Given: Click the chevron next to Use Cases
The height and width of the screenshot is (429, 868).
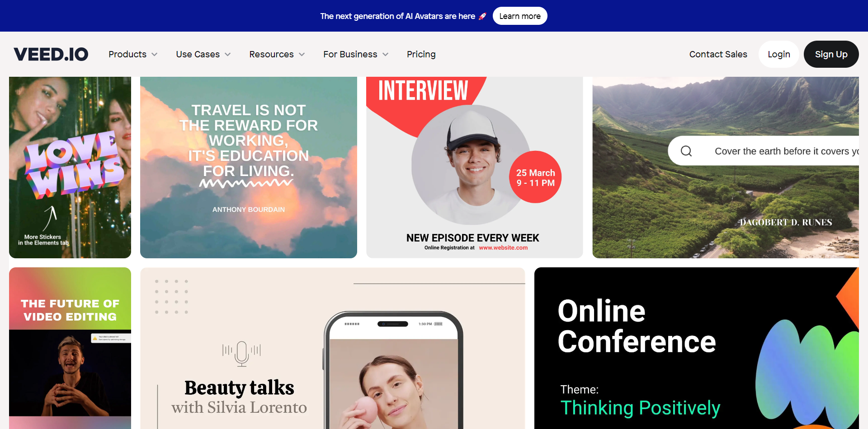Looking at the screenshot, I should click(228, 55).
